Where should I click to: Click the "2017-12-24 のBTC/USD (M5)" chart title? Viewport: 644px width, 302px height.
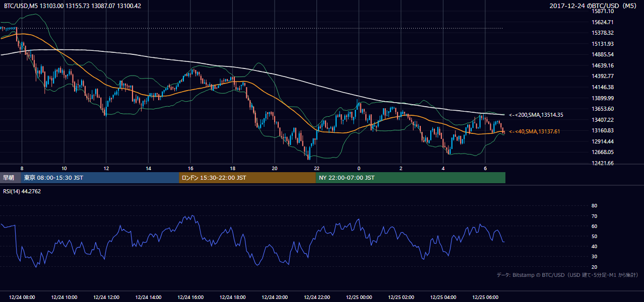click(x=594, y=6)
